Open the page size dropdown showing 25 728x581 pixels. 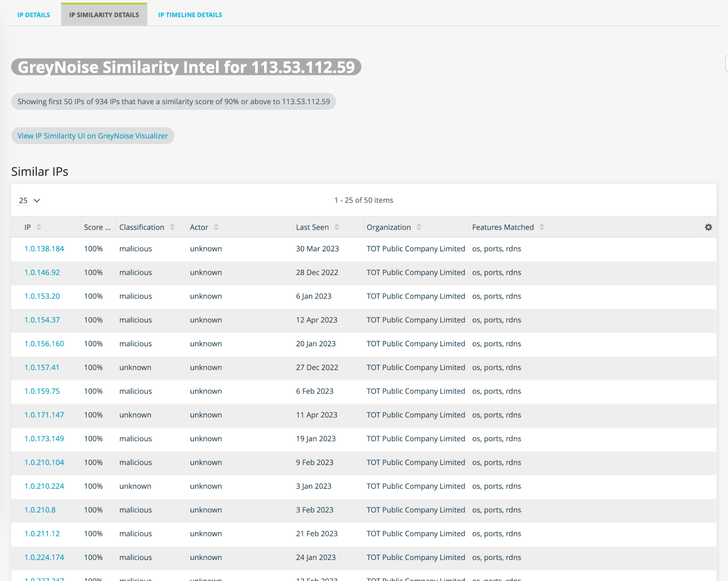pyautogui.click(x=29, y=200)
